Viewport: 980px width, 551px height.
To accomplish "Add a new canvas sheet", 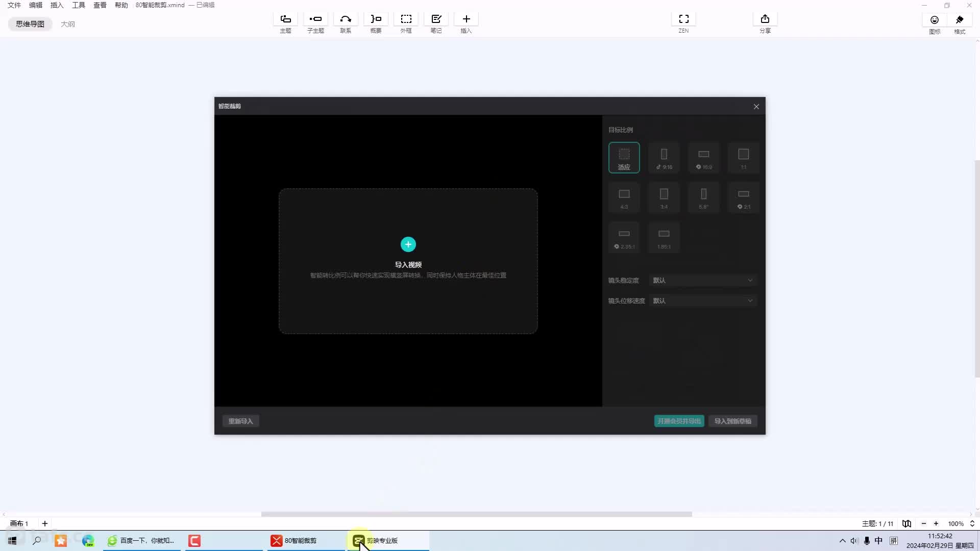I will tap(45, 523).
